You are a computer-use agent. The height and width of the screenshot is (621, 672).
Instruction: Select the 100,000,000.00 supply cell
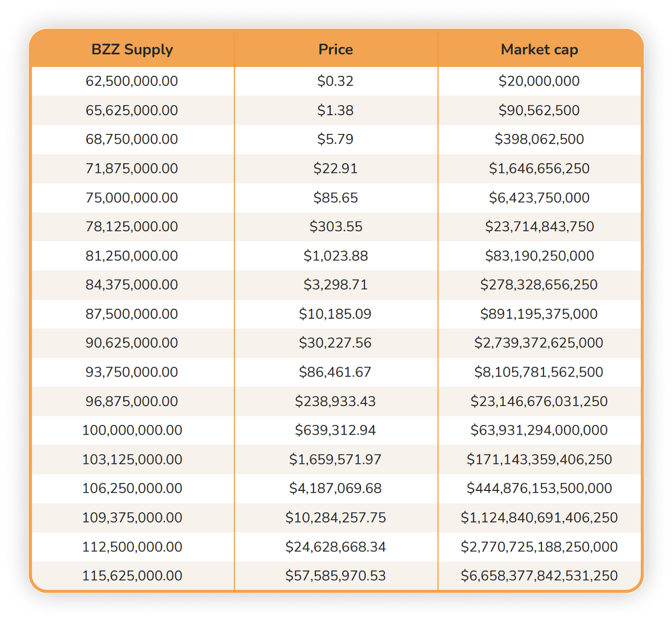point(132,430)
